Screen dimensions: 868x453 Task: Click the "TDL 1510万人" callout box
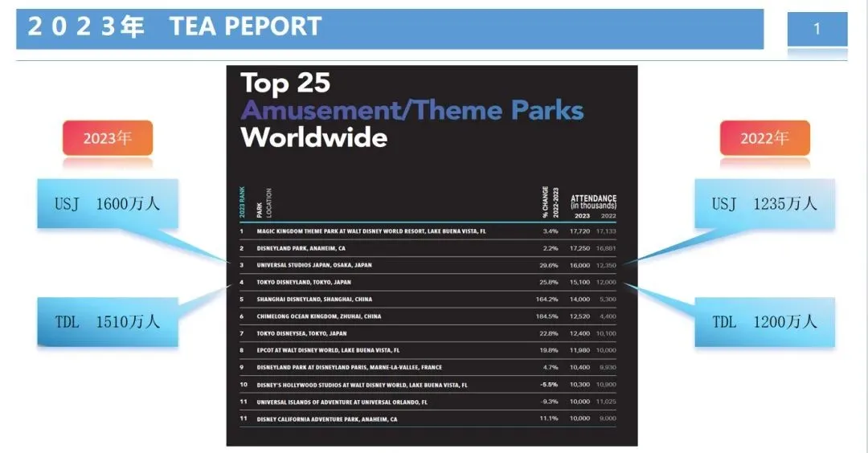coord(108,322)
